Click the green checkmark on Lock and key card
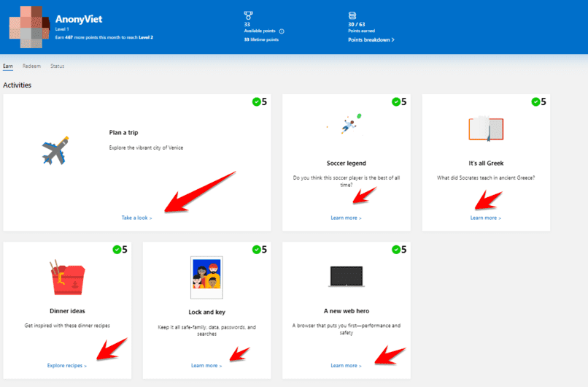 click(257, 250)
